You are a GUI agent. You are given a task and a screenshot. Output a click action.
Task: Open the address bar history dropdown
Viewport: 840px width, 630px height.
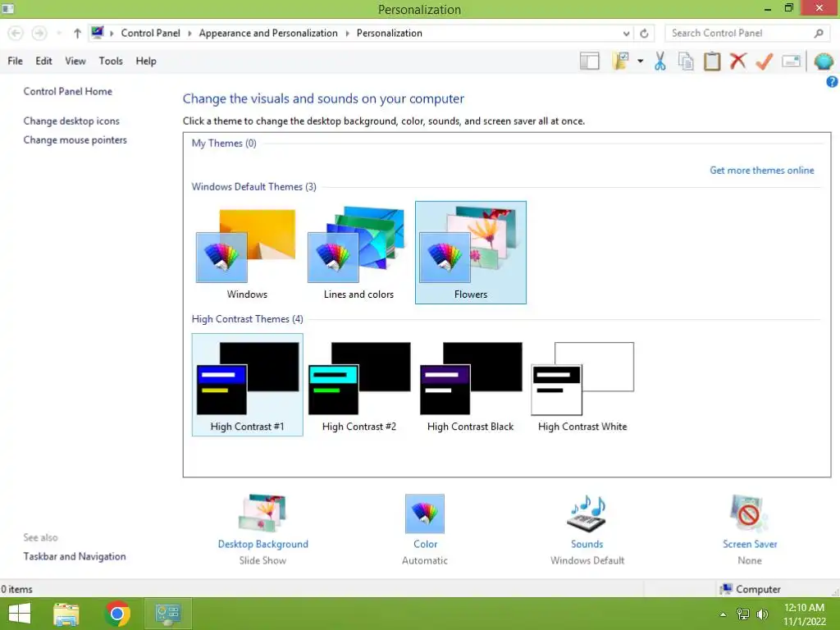[x=626, y=33]
